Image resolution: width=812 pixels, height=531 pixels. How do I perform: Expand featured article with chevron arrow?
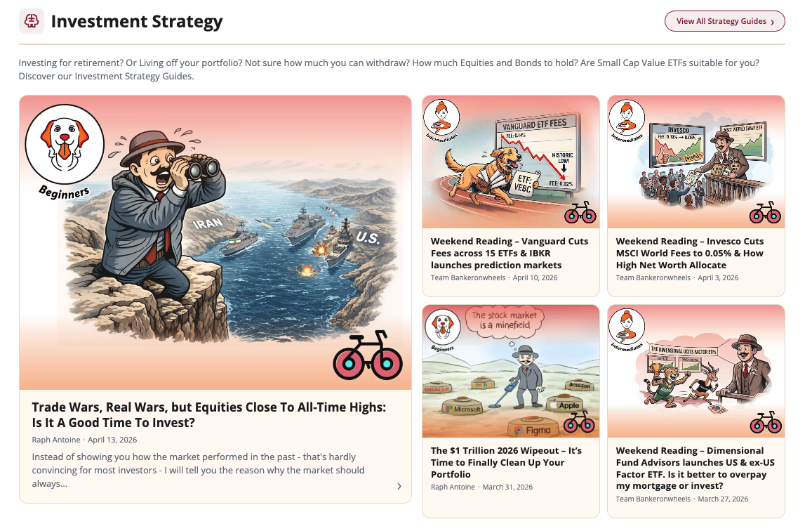coord(399,486)
